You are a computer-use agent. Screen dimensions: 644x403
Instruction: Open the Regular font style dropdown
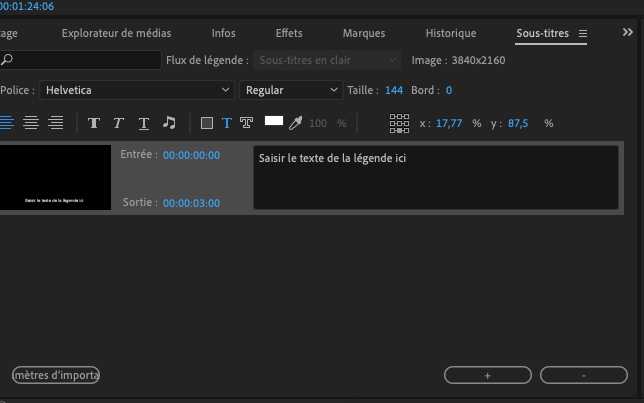point(291,90)
